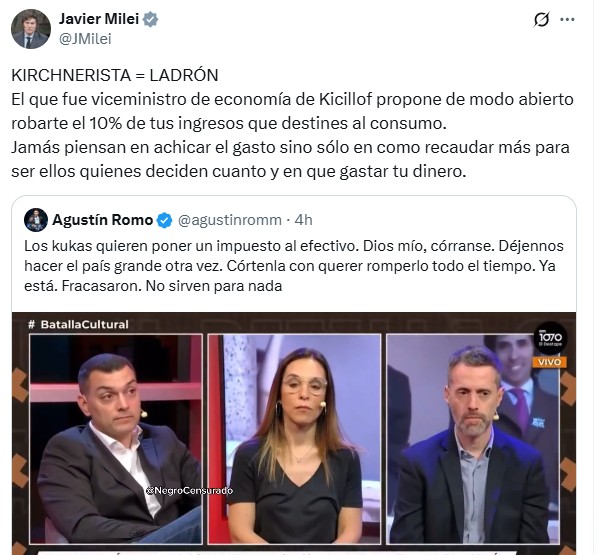Click the 4h timestamp on quoted post
This screenshot has height=555, width=598.
tap(304, 220)
